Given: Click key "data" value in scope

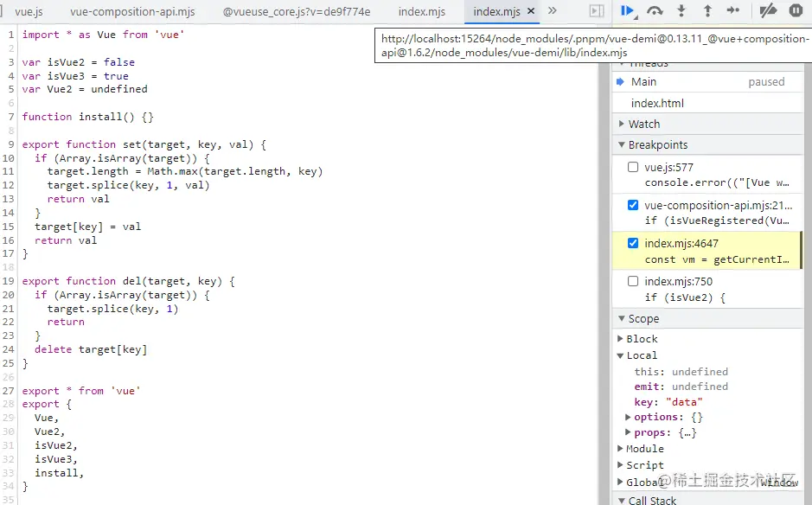Looking at the screenshot, I should coord(684,402).
